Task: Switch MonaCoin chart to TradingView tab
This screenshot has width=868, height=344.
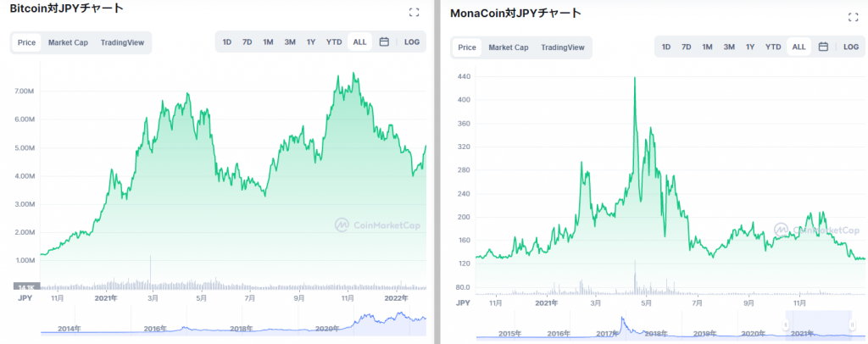Action: point(563,47)
